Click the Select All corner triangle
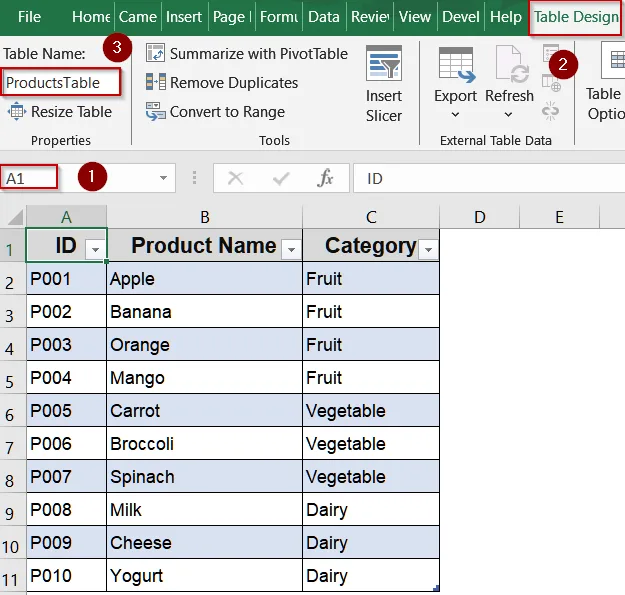625x595 pixels. point(16,218)
